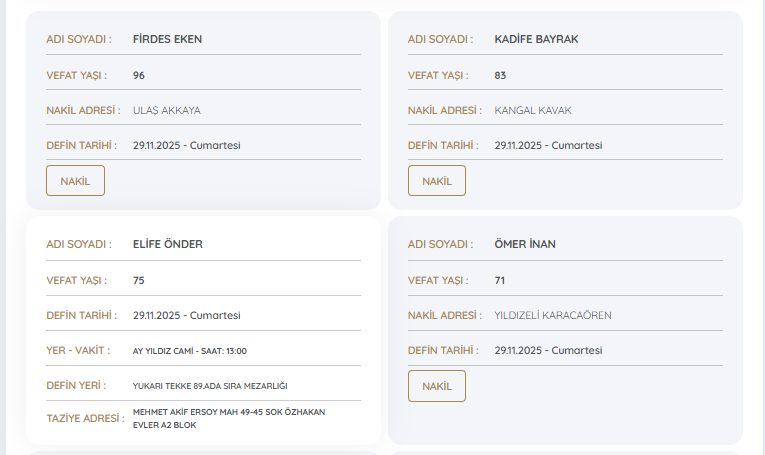
Task: Click burial date in Elife Önder card
Action: [x=186, y=315]
